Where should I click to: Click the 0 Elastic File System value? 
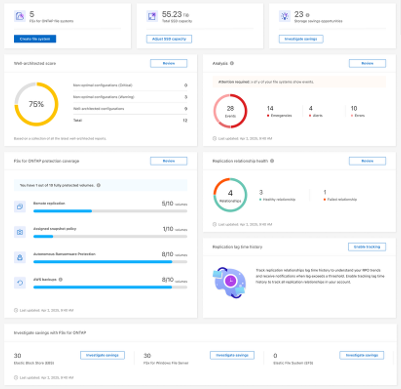pyautogui.click(x=275, y=356)
